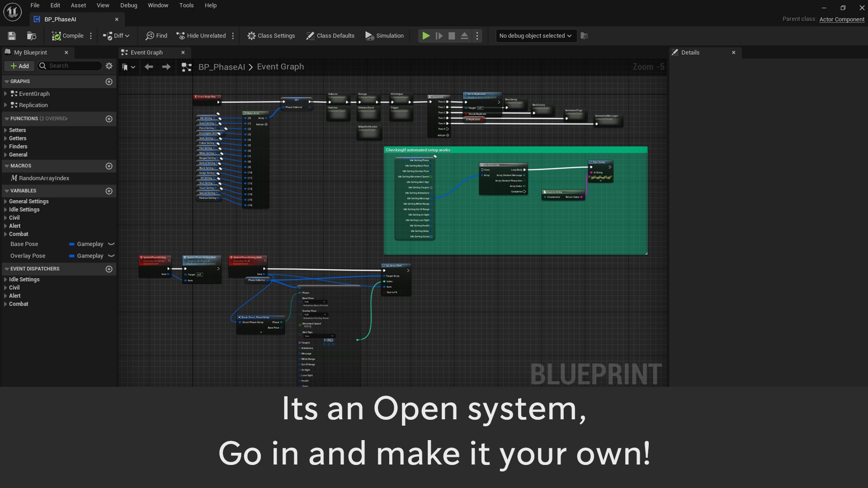
Task: Click the Hide Unrelated icon
Action: (x=181, y=36)
